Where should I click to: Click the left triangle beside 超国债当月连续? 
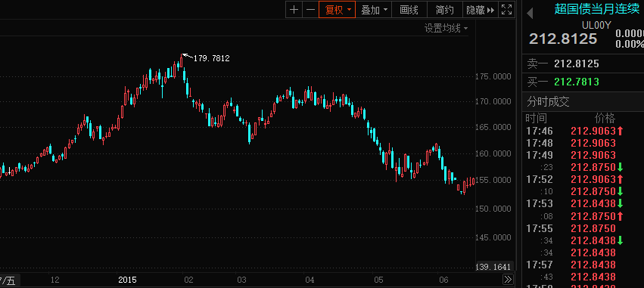tap(530, 14)
